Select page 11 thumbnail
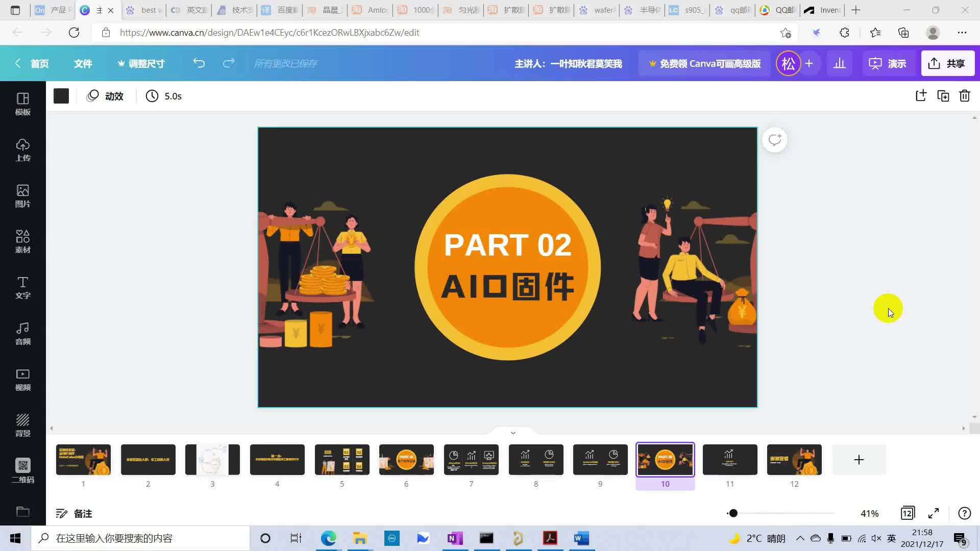The image size is (980, 551). point(730,460)
